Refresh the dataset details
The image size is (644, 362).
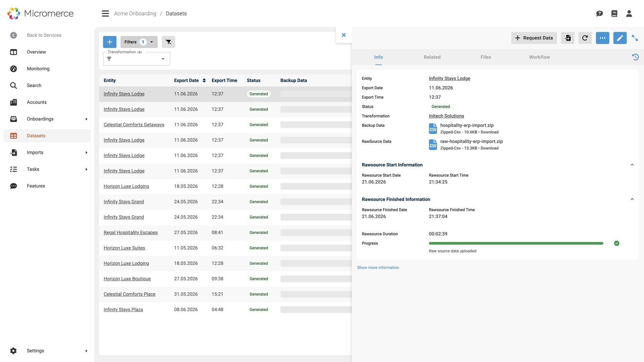tap(585, 38)
